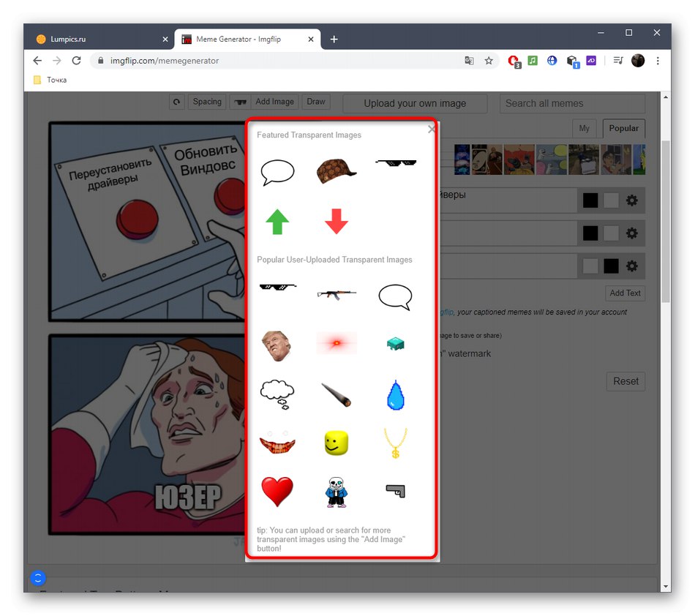Click the first text box white outline swatch
This screenshot has height=616, width=695.
pos(611,200)
